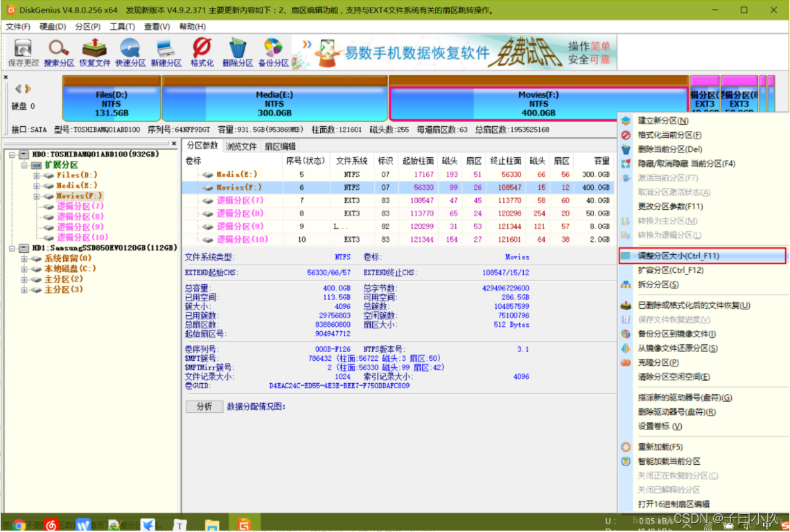Switch to the 分区参数 tab
The height and width of the screenshot is (532, 790).
[x=202, y=145]
